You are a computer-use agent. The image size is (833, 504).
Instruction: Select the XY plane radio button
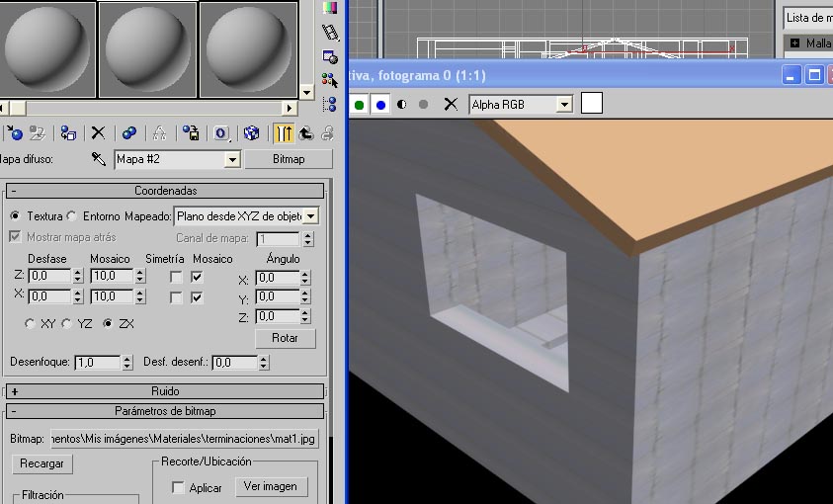[30, 323]
